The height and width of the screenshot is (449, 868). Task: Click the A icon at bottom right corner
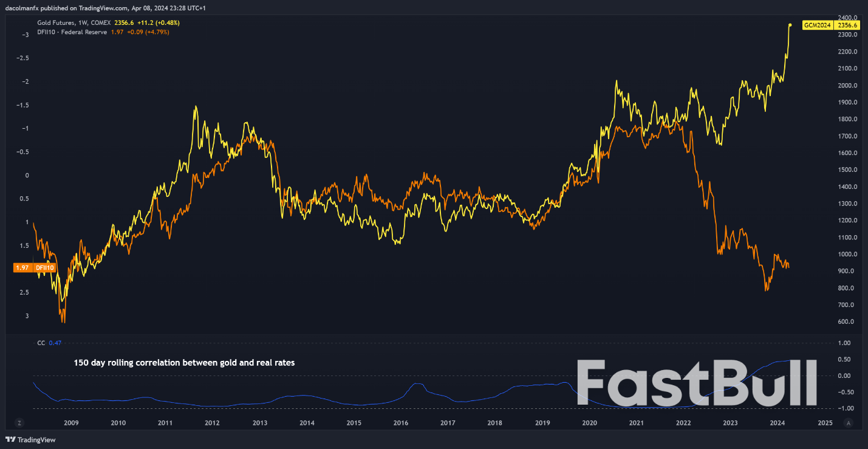849,422
